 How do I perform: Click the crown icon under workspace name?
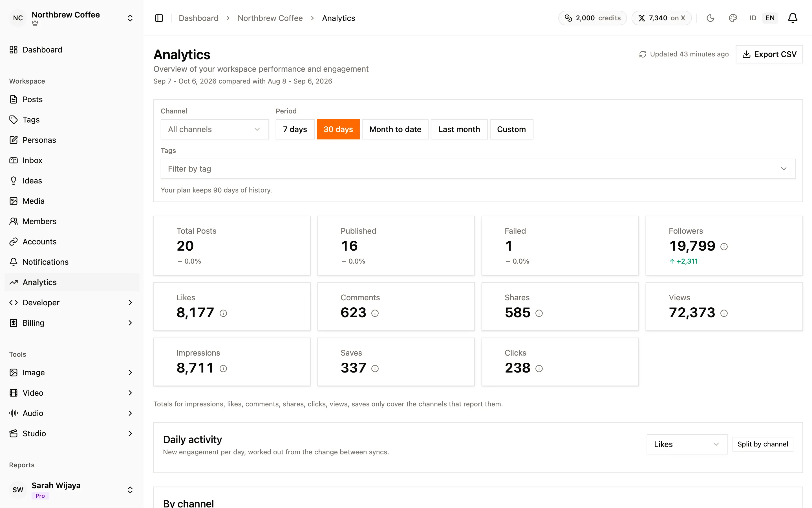[35, 23]
